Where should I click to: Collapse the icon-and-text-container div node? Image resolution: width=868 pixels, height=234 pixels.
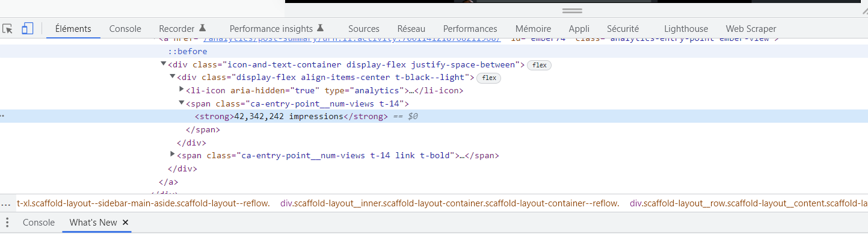pos(164,64)
